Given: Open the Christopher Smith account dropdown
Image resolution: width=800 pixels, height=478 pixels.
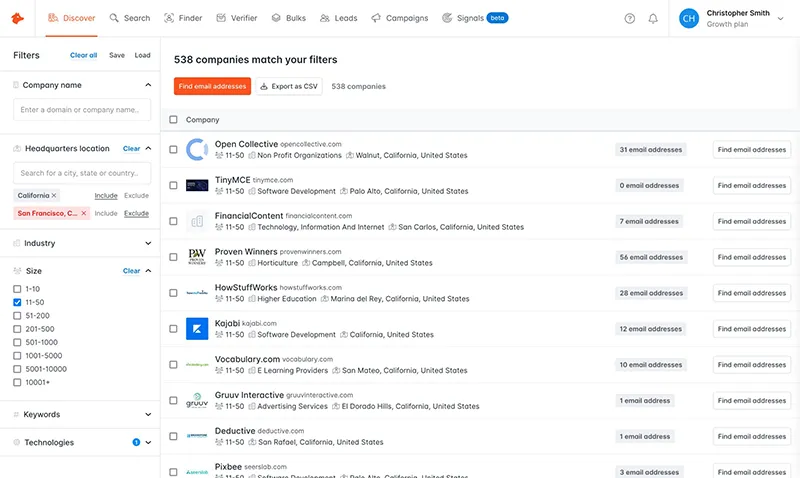Looking at the screenshot, I should (x=780, y=18).
